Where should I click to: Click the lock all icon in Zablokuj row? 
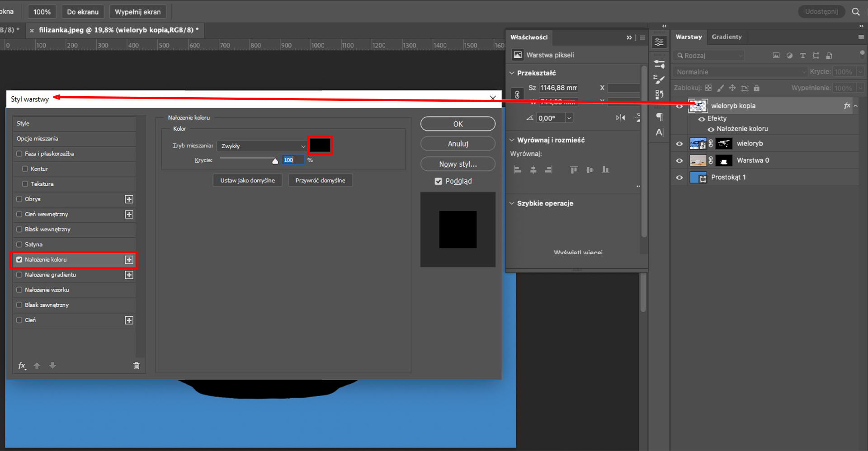pyautogui.click(x=756, y=88)
